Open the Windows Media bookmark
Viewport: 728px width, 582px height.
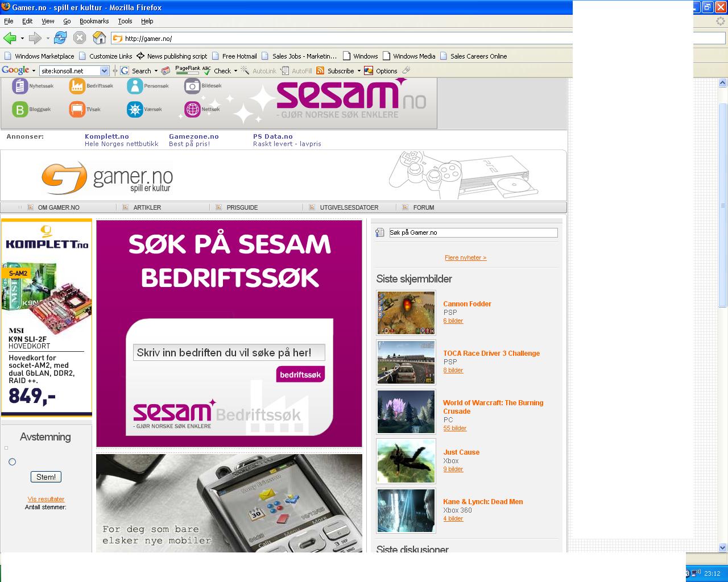tap(409, 56)
